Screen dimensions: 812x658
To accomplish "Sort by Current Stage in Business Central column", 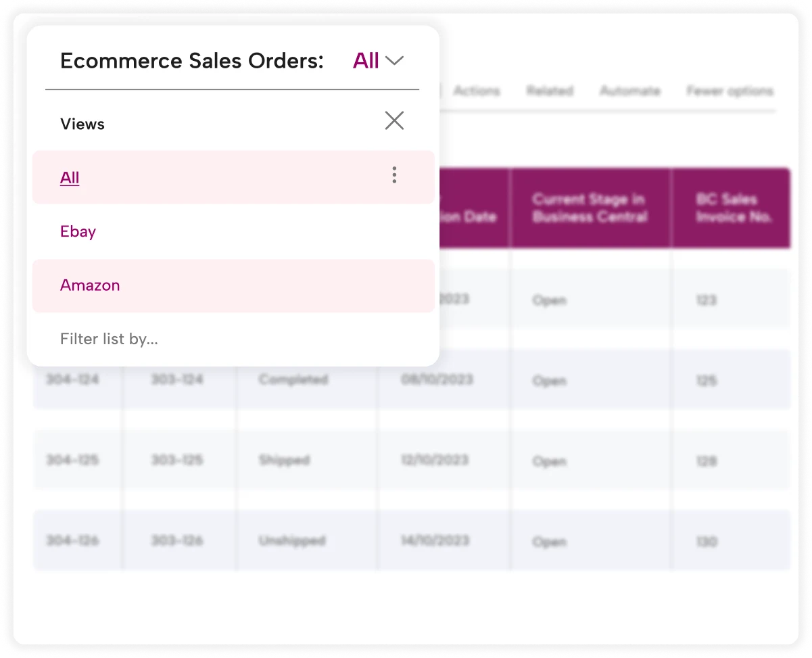I will coord(590,208).
